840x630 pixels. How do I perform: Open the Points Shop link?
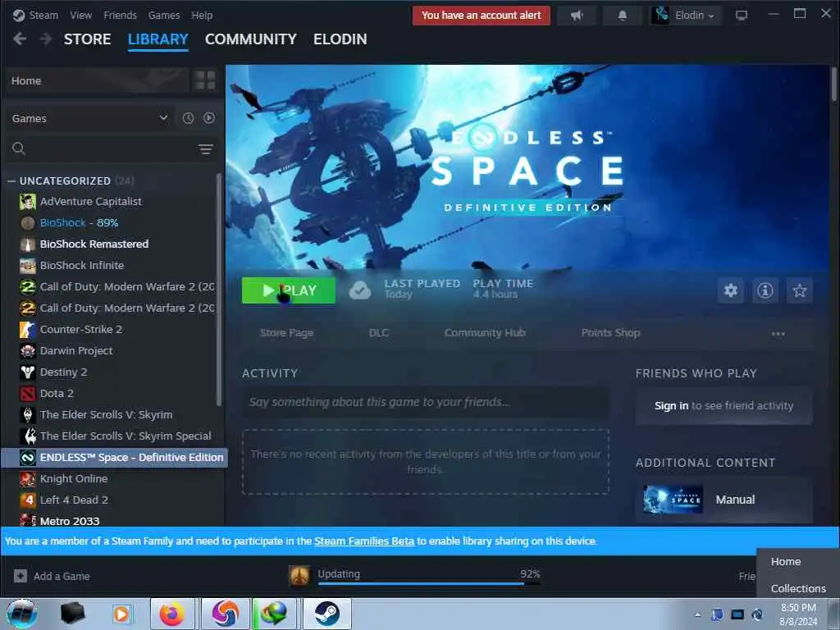[610, 333]
